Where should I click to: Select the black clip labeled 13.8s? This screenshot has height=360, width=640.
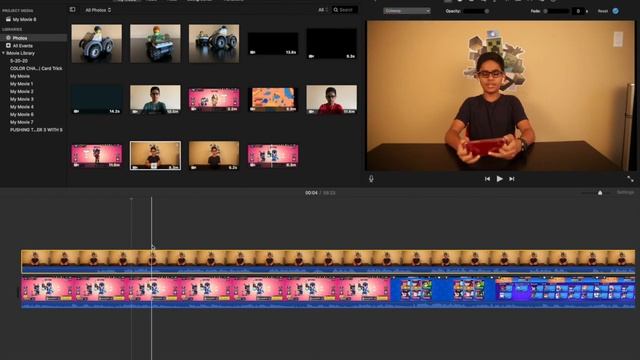[273, 44]
